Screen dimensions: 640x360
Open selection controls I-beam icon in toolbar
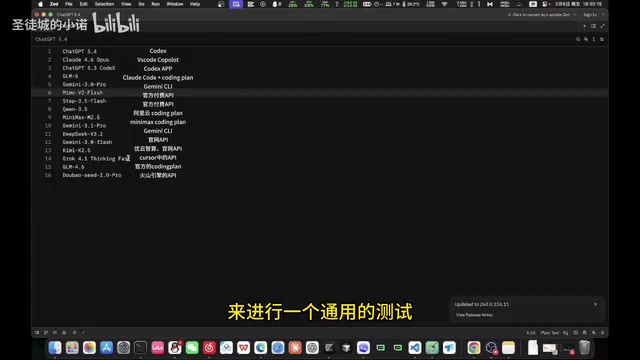593,39
